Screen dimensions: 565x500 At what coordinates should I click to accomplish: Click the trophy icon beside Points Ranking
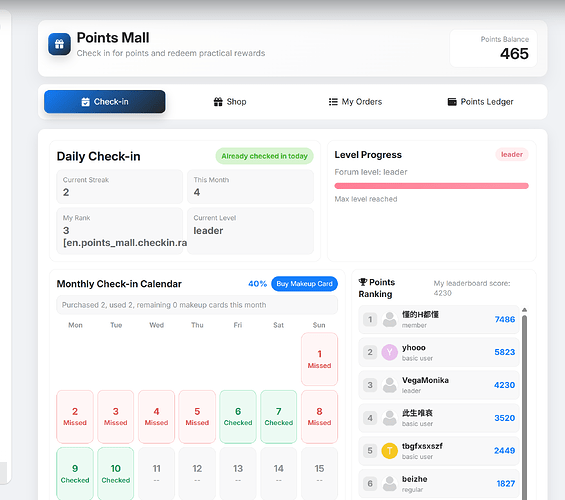pyautogui.click(x=363, y=282)
